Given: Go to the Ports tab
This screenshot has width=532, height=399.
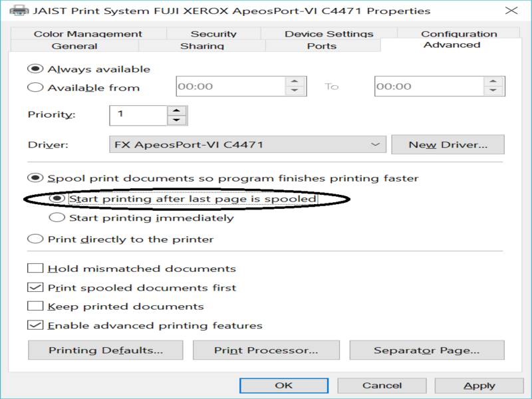Looking at the screenshot, I should click(x=322, y=46).
